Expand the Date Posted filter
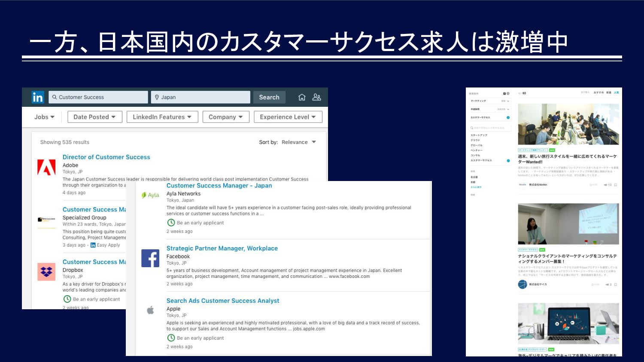 tap(95, 117)
